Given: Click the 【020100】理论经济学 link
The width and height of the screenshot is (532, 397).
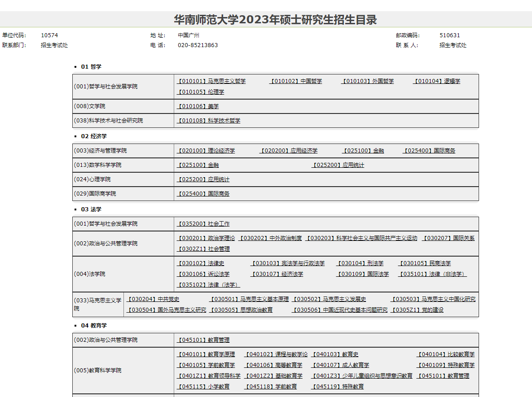Looking at the screenshot, I should pyautogui.click(x=206, y=151).
